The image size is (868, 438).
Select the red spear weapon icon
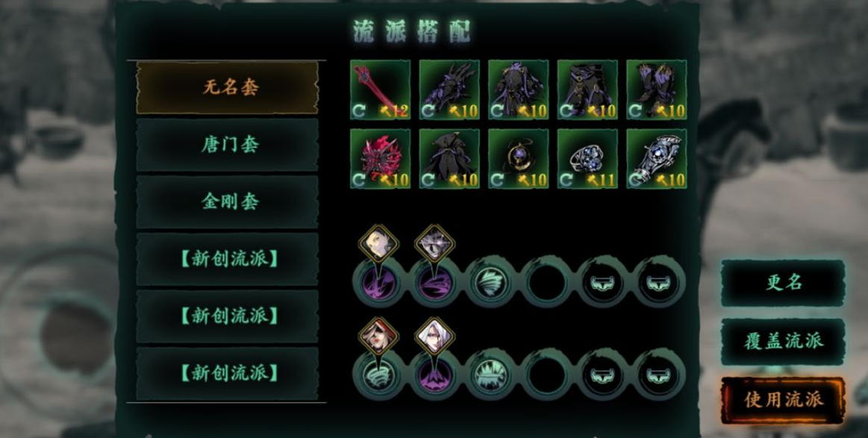click(x=381, y=90)
